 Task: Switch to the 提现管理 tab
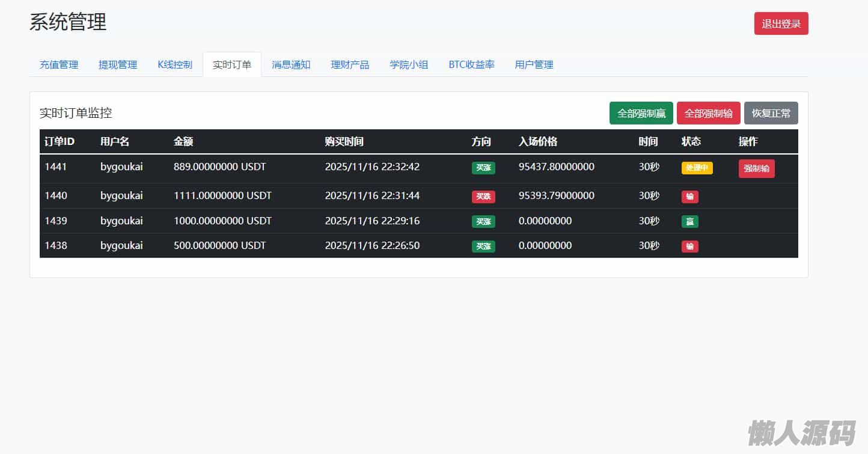click(x=118, y=65)
